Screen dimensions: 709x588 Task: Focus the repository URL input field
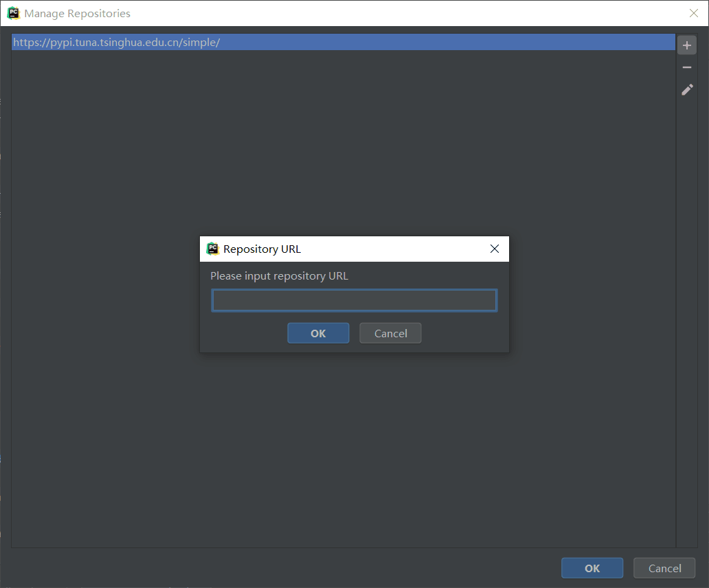(354, 300)
